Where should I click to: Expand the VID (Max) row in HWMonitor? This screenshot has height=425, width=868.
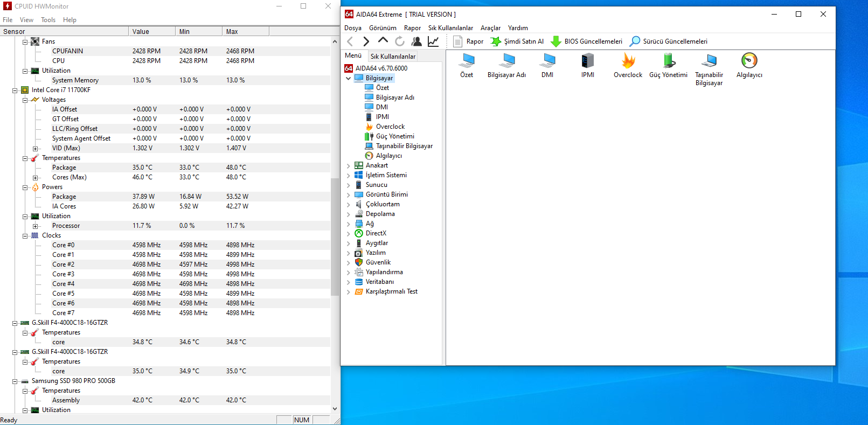pos(36,149)
